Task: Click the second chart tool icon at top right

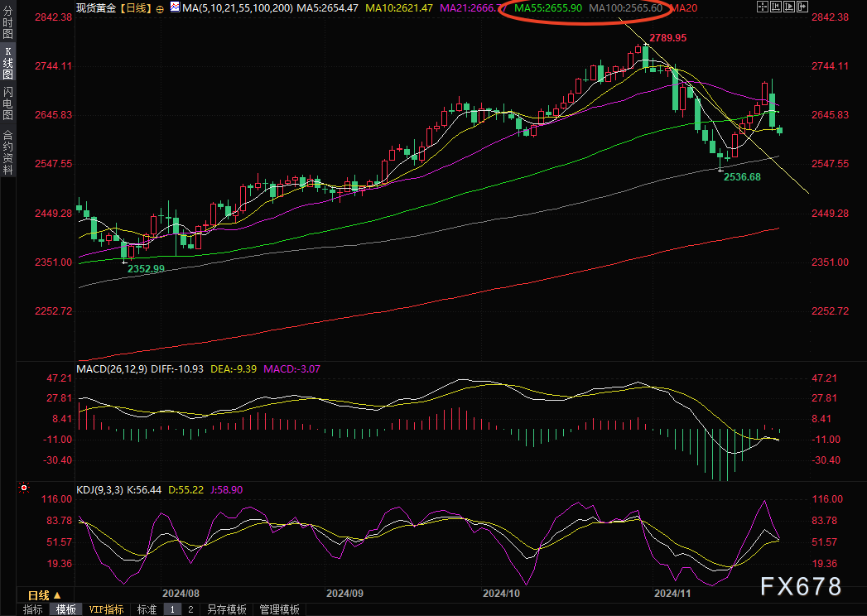Action: [778, 7]
